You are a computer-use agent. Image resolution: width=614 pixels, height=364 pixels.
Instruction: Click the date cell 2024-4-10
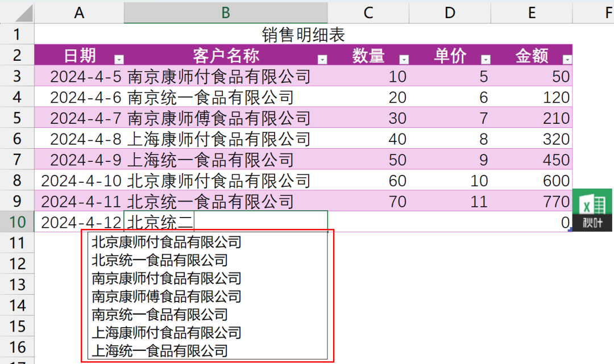(x=79, y=180)
